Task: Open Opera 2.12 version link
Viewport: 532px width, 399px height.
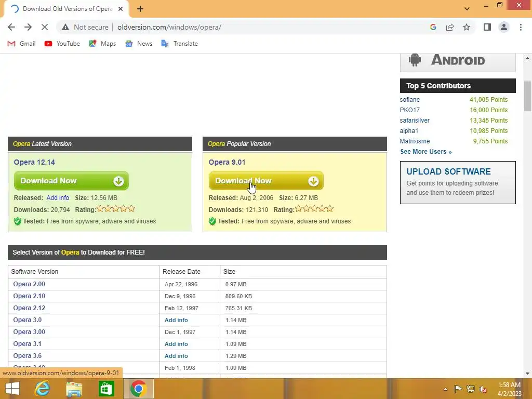Action: tap(29, 308)
